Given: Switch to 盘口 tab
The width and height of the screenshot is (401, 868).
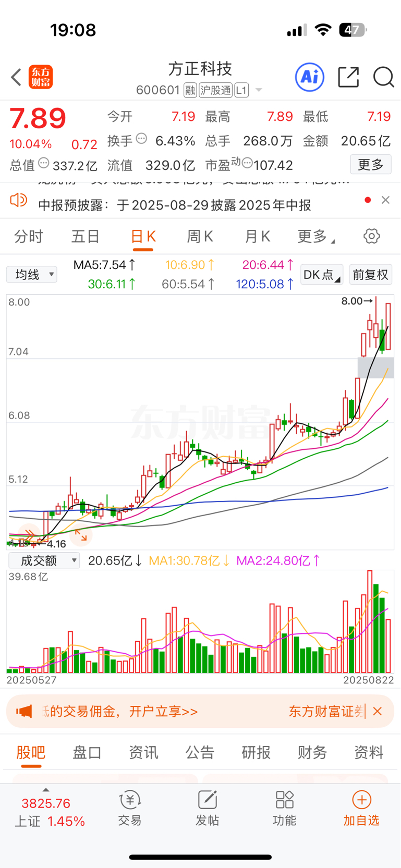Looking at the screenshot, I should point(87,752).
